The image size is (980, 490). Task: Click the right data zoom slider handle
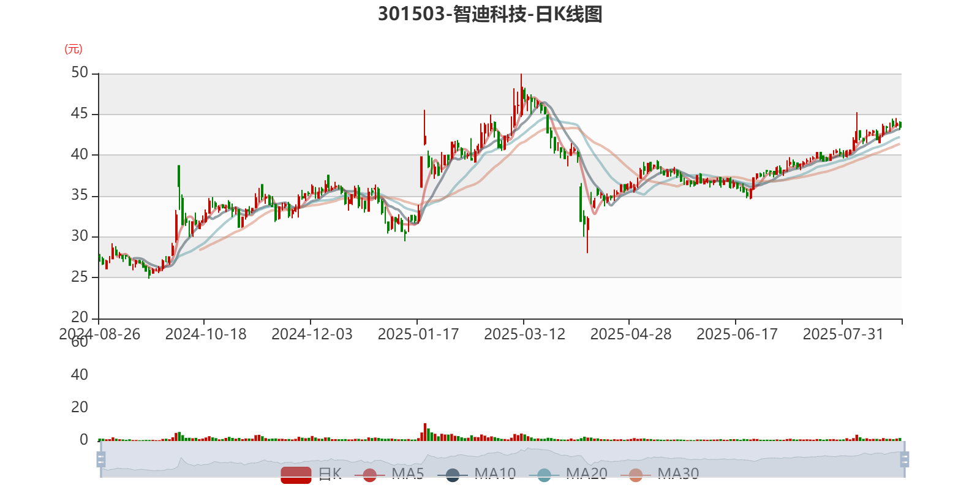coord(905,459)
